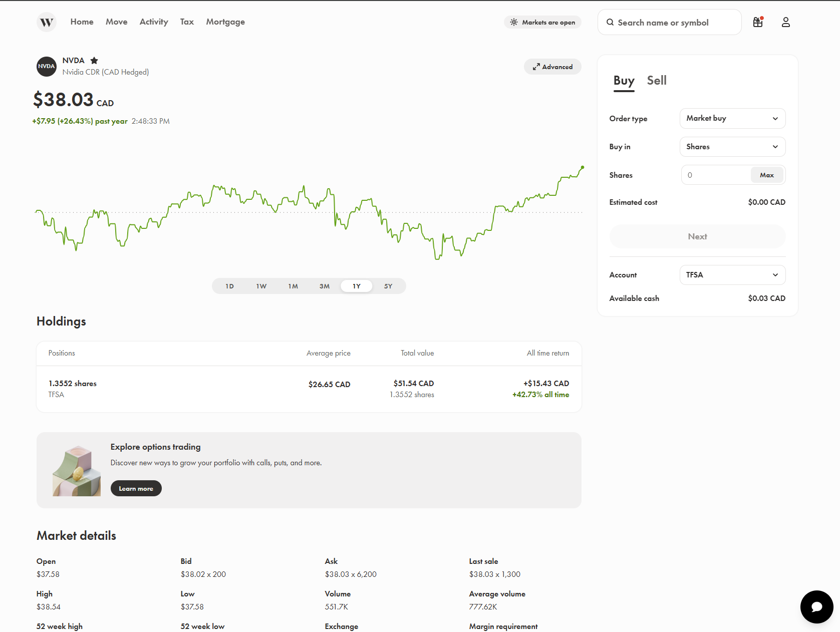Viewport: 840px width, 632px height.
Task: Click the Last sale $38.03 x 1,300 value
Action: [494, 574]
